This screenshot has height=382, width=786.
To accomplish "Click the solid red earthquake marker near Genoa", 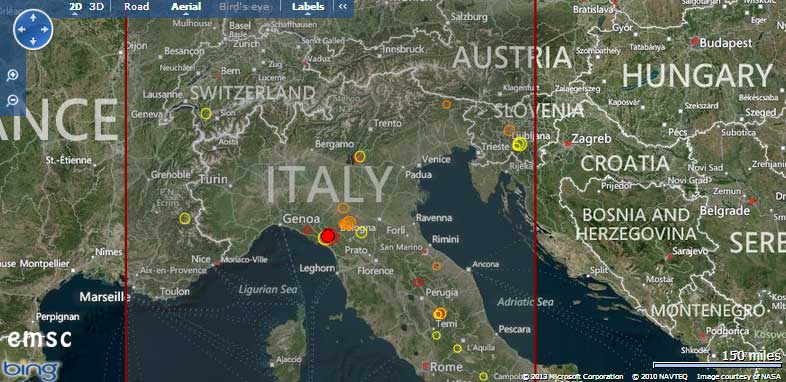I will (328, 236).
